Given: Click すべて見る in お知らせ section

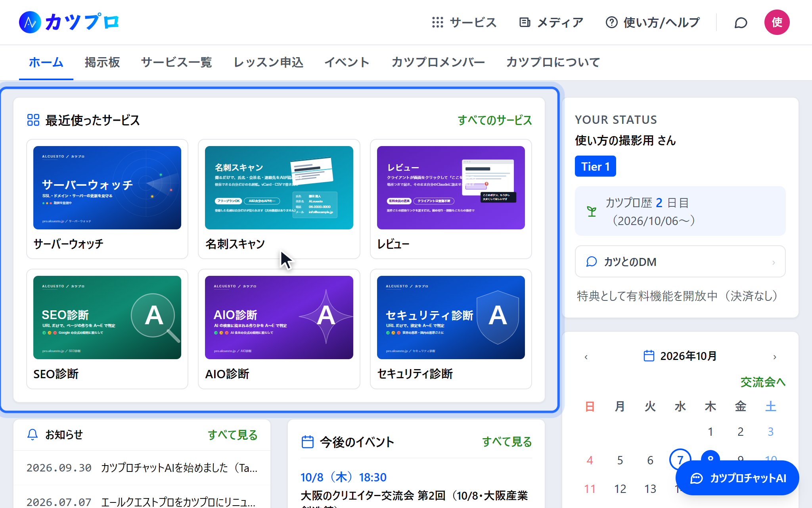Looking at the screenshot, I should (232, 435).
